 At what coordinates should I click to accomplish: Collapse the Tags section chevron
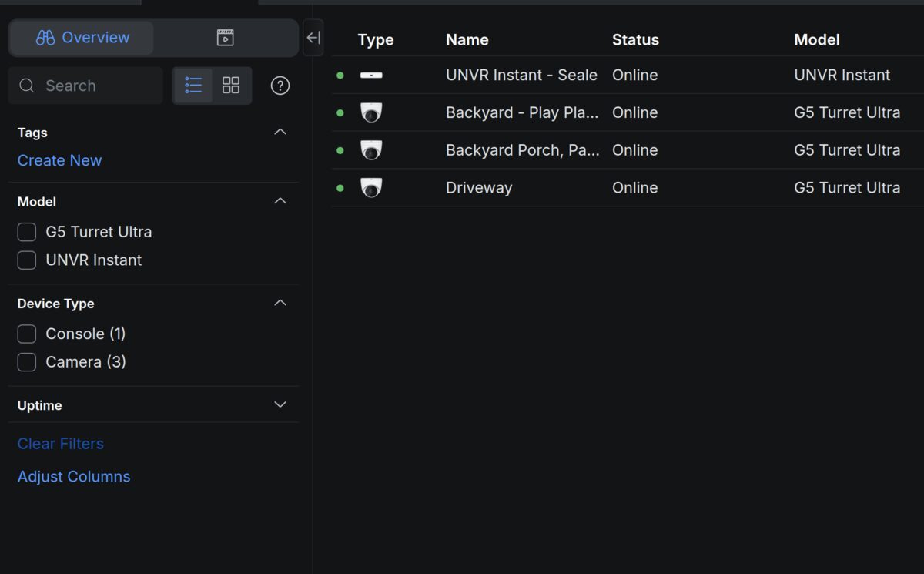[x=280, y=132]
